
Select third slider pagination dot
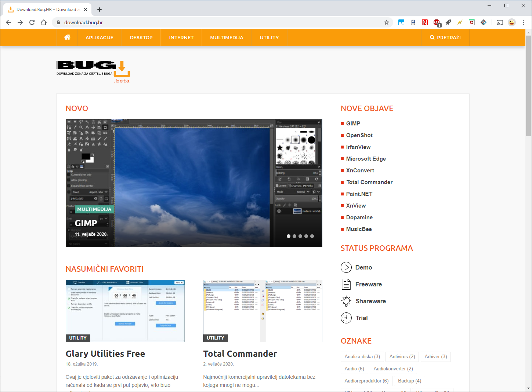tap(300, 236)
